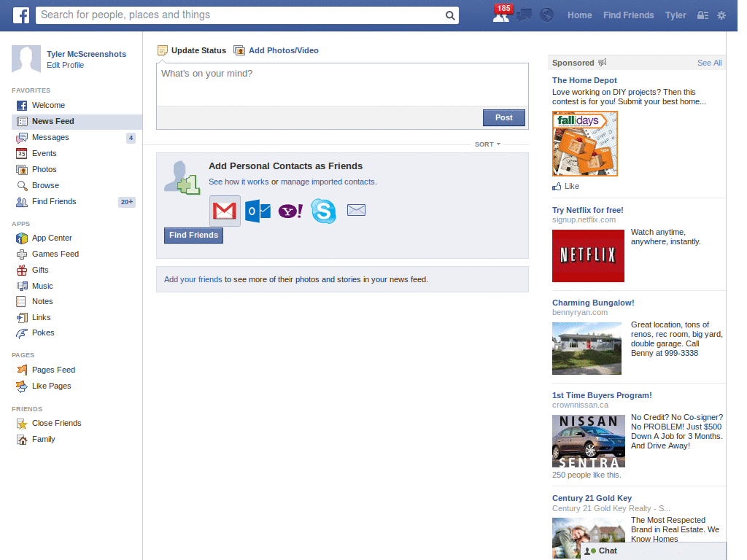Open the settings gear icon

pos(721,15)
